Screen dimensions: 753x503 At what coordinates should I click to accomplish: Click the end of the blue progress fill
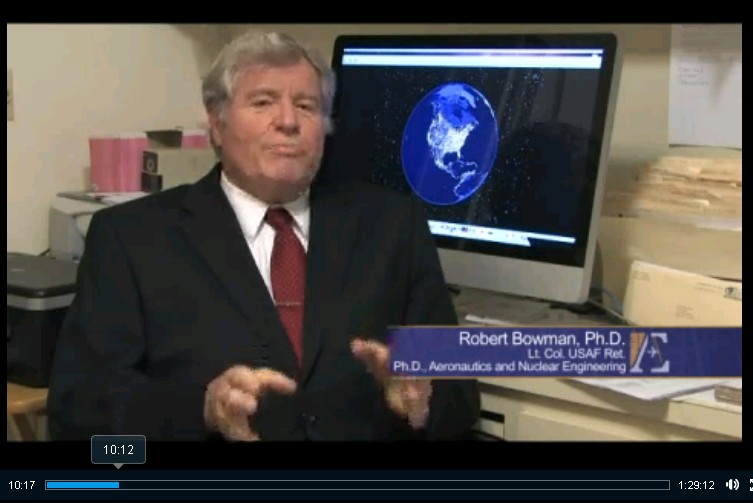[x=117, y=485]
